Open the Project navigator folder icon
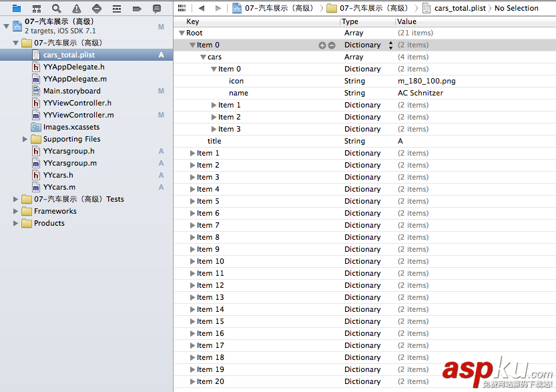 point(17,8)
